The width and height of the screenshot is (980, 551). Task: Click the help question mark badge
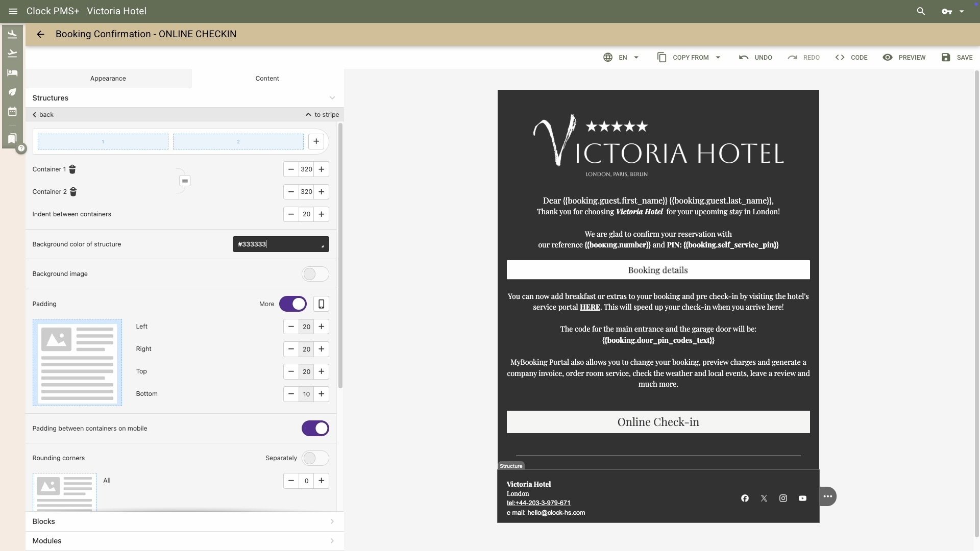(x=21, y=148)
